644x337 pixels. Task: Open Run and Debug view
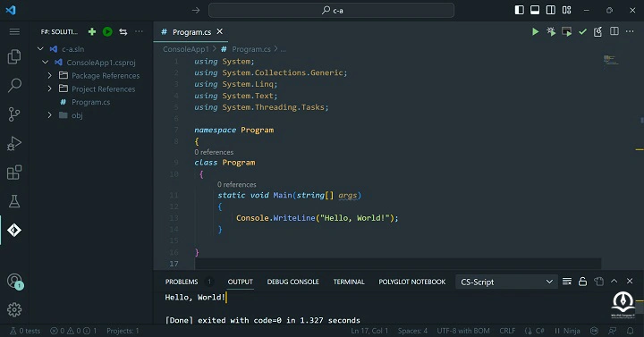(14, 143)
